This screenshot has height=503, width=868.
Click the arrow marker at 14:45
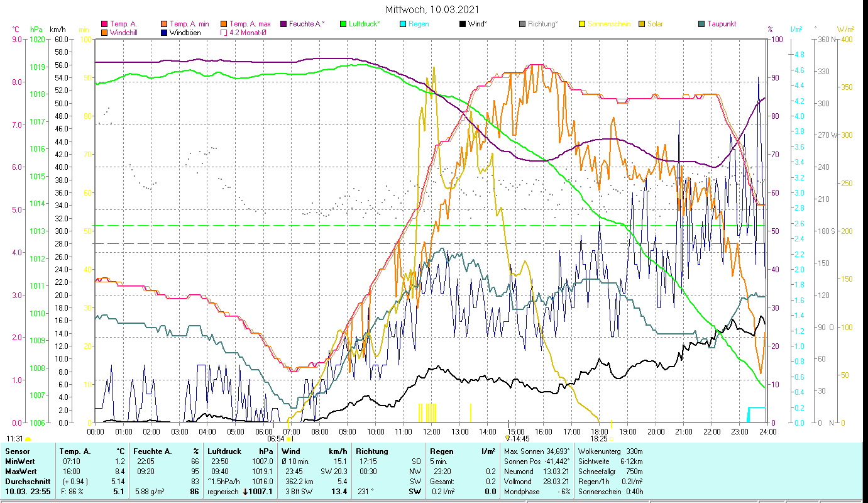coord(508,438)
